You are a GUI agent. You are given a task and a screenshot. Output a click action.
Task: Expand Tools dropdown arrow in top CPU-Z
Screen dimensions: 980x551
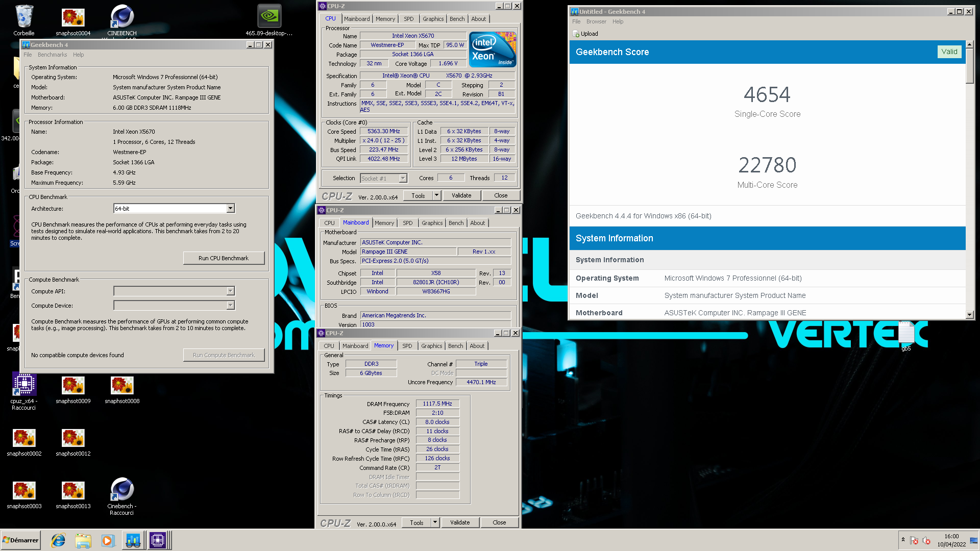[x=436, y=195]
